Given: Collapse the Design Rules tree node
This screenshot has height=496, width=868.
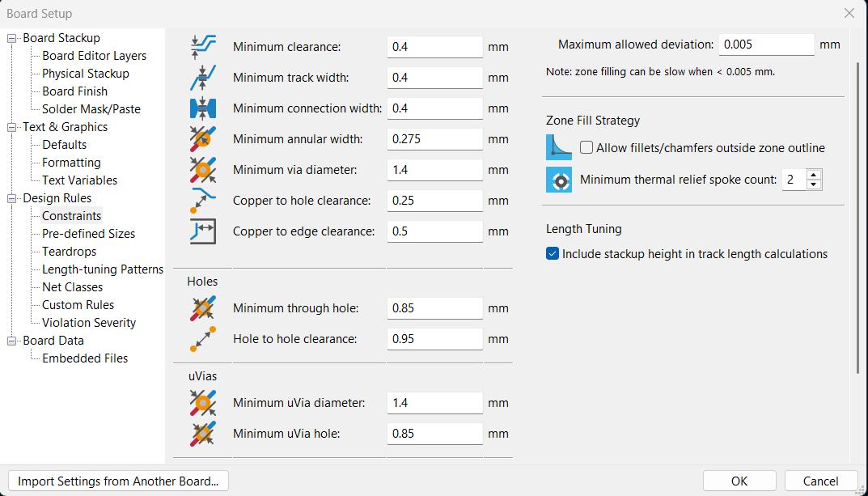Looking at the screenshot, I should coord(12,198).
